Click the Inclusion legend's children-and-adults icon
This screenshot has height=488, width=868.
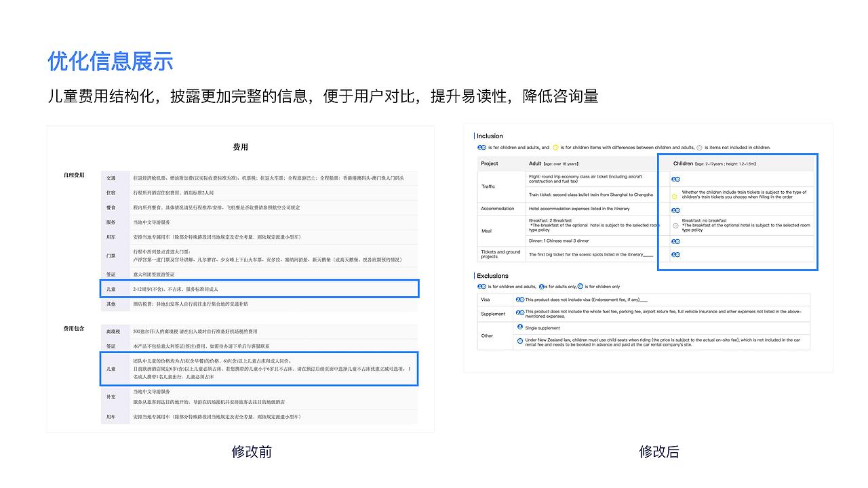coord(482,147)
